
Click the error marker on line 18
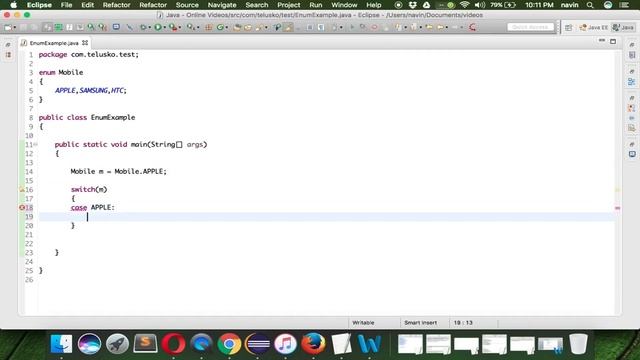click(x=22, y=207)
